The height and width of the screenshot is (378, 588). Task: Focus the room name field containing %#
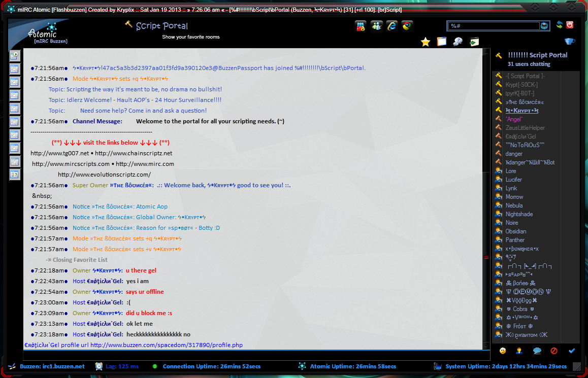point(494,25)
